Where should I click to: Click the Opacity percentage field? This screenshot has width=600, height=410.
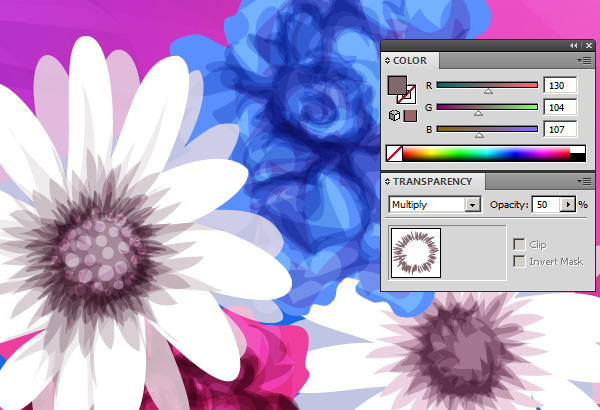click(544, 205)
